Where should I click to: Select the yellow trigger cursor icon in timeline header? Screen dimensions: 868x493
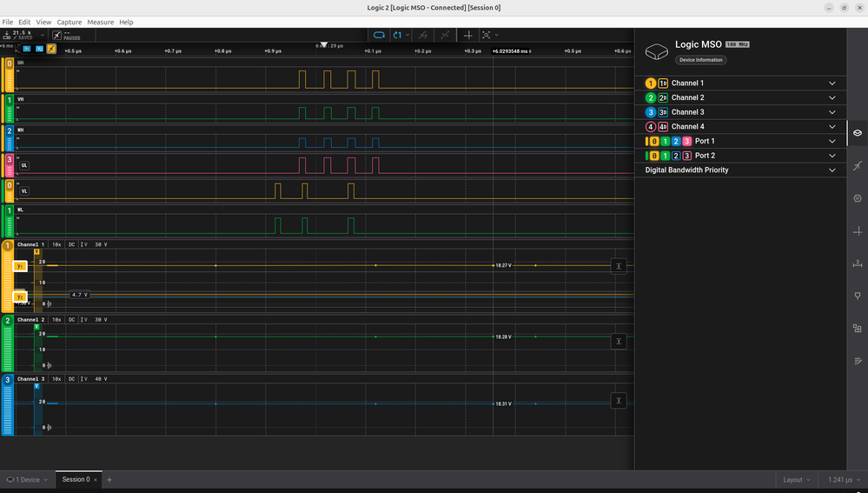click(x=51, y=49)
